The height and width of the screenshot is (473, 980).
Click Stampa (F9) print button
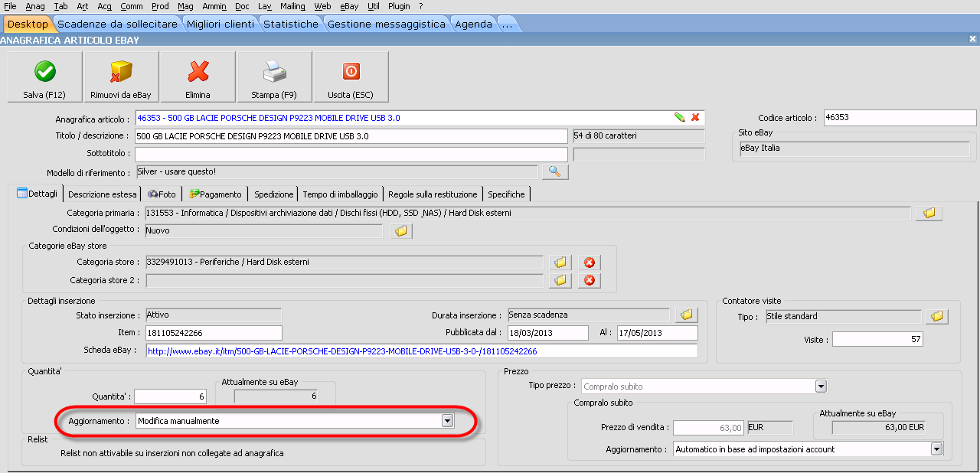274,77
